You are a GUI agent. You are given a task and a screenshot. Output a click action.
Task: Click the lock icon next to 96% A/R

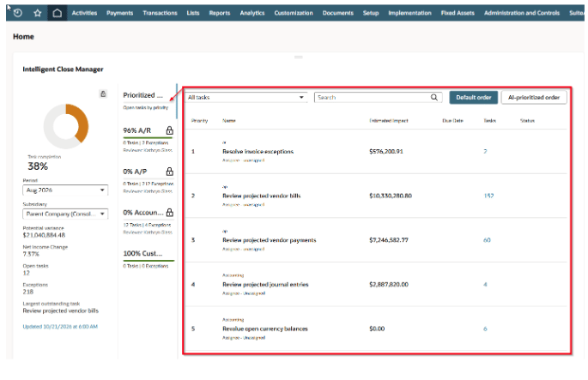point(169,130)
